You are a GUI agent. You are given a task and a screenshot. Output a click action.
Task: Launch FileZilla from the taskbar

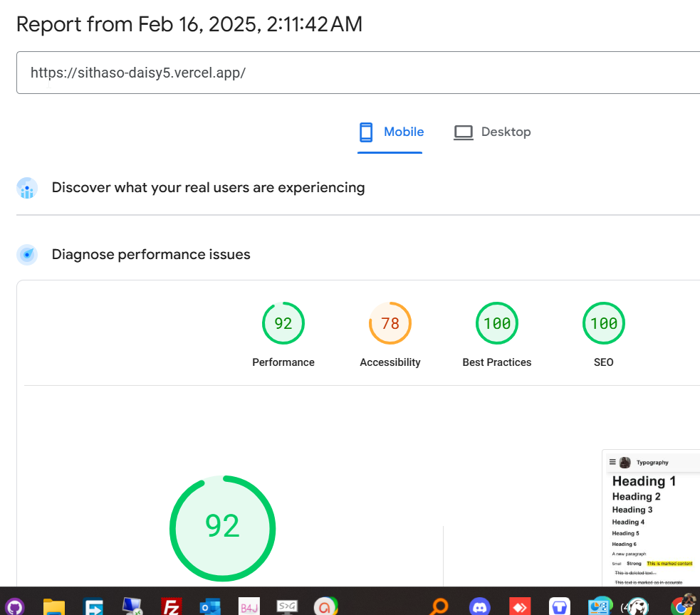click(171, 606)
